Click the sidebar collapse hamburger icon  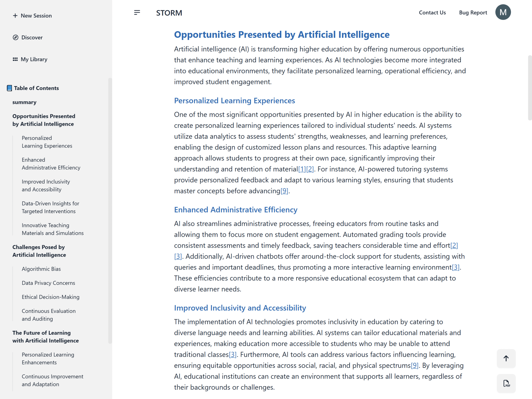tap(137, 12)
